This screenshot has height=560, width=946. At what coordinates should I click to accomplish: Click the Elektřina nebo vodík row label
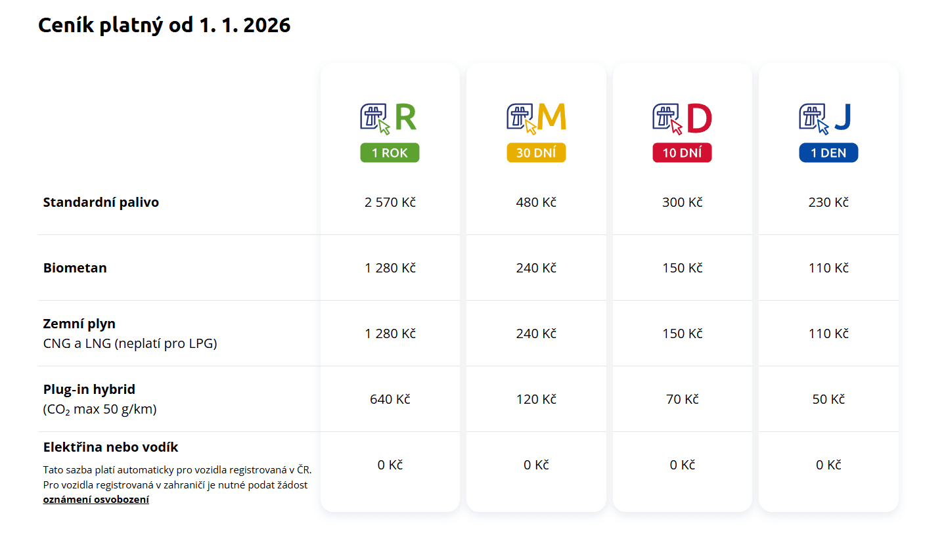(111, 447)
